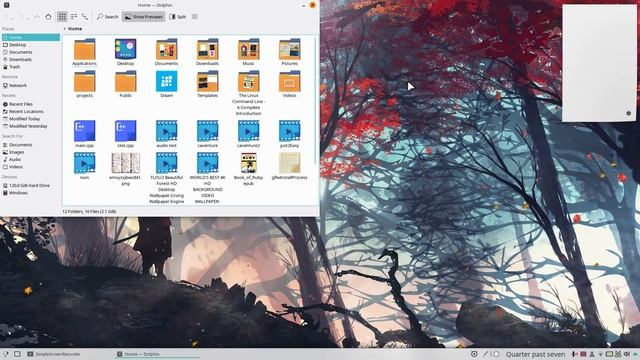This screenshot has height=360, width=640.
Task: Switch to Compact view mode
Action: (73, 17)
